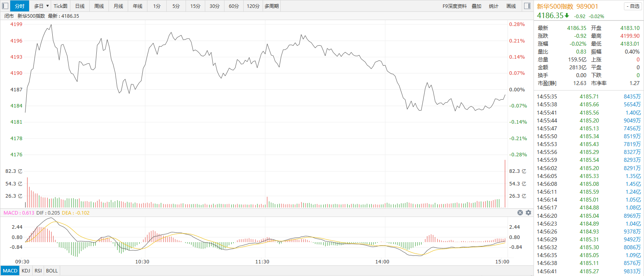
Task: Click the 振幅 value 0.40%
Action: (632, 52)
